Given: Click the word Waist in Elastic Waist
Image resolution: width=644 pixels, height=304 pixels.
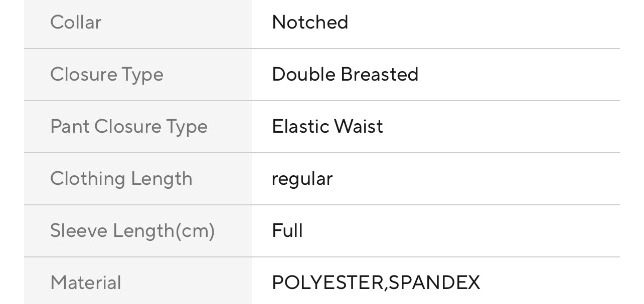Looking at the screenshot, I should tap(358, 127).
